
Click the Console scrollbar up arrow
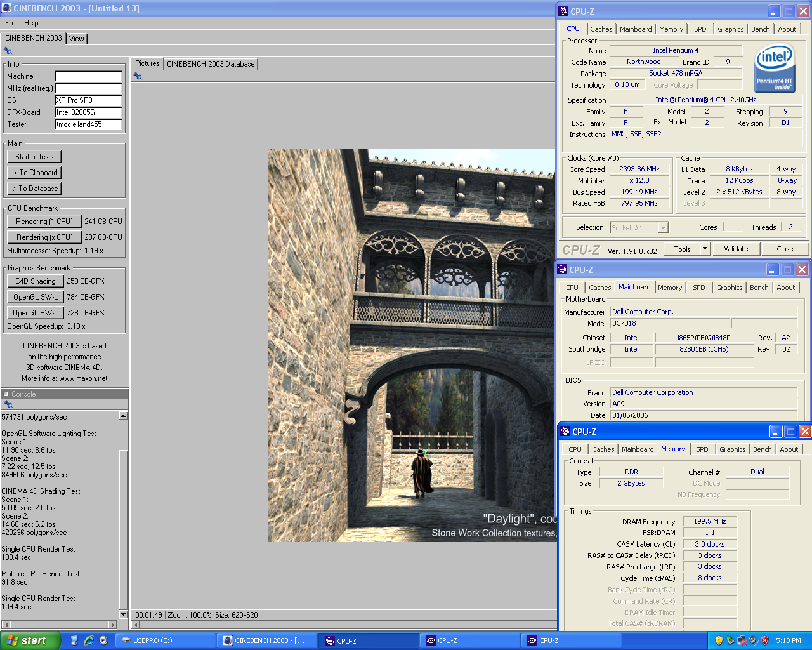point(123,416)
